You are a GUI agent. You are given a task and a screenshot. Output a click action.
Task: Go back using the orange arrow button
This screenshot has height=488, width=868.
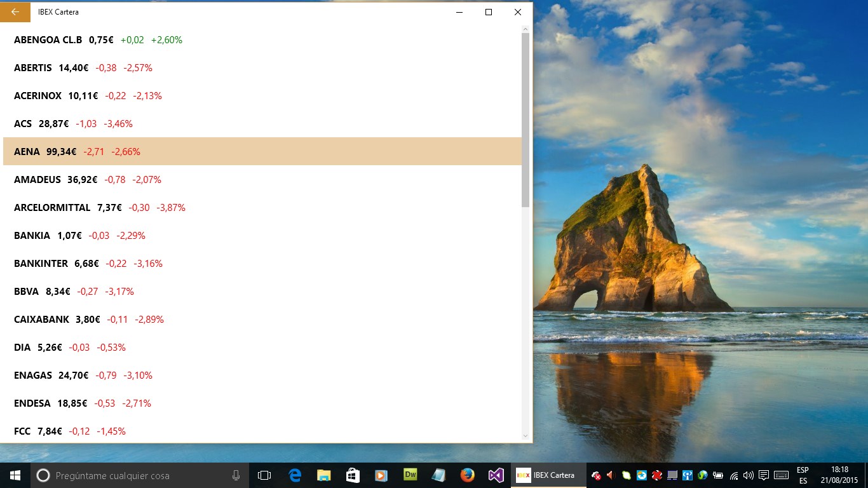[x=15, y=12]
